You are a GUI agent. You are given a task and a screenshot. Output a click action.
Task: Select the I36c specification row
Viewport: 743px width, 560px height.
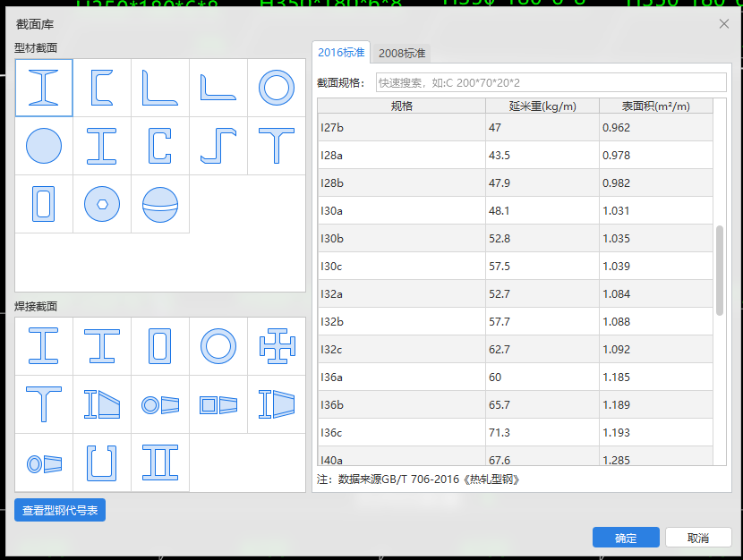click(515, 432)
